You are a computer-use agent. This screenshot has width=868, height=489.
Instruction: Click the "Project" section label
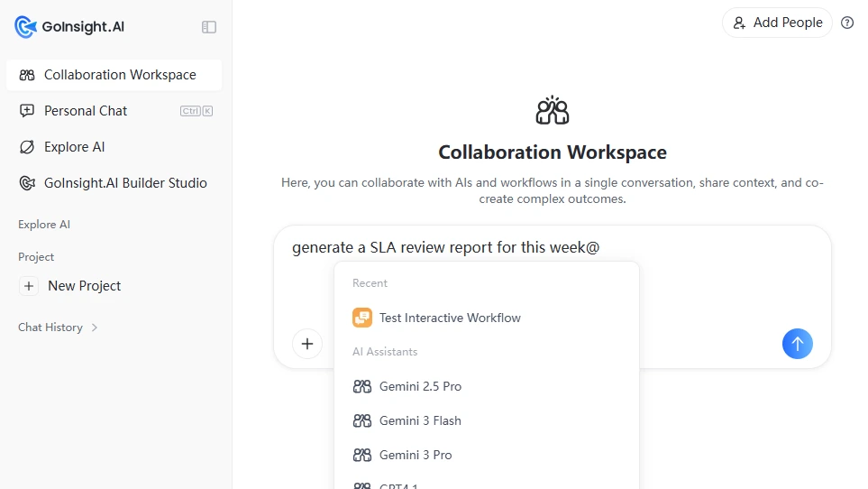pyautogui.click(x=36, y=257)
